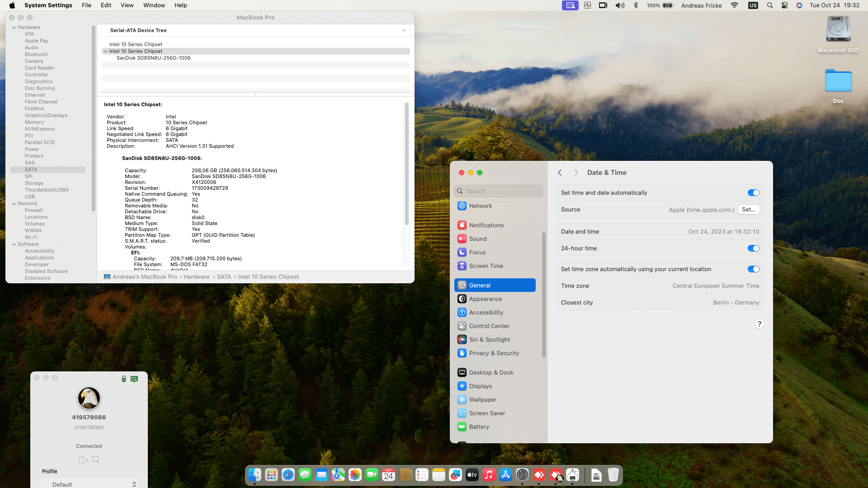Open the View menu in the menu bar
This screenshot has width=868, height=488.
point(127,5)
